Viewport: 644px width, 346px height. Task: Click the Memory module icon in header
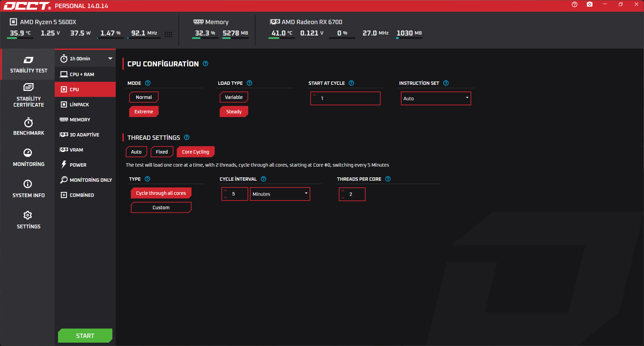click(x=198, y=22)
